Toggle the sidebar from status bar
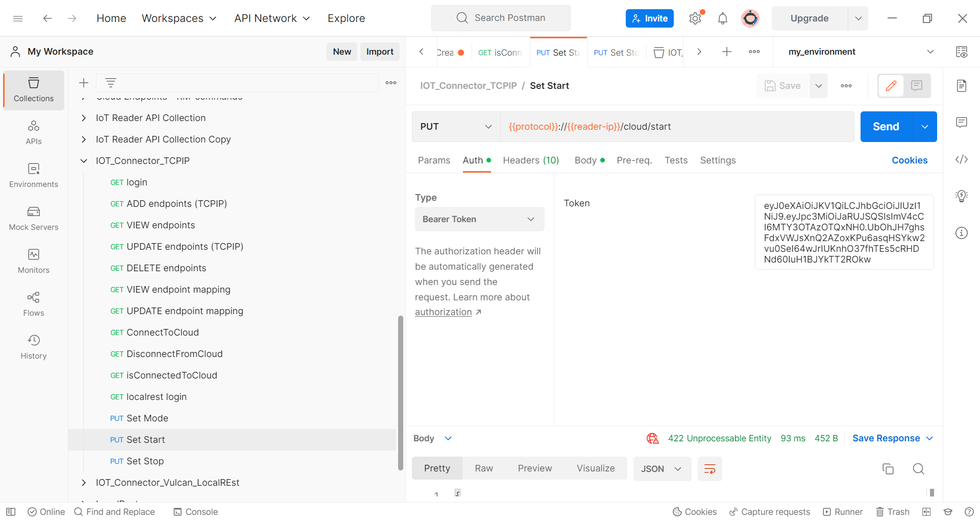The image size is (980, 521). [x=11, y=512]
